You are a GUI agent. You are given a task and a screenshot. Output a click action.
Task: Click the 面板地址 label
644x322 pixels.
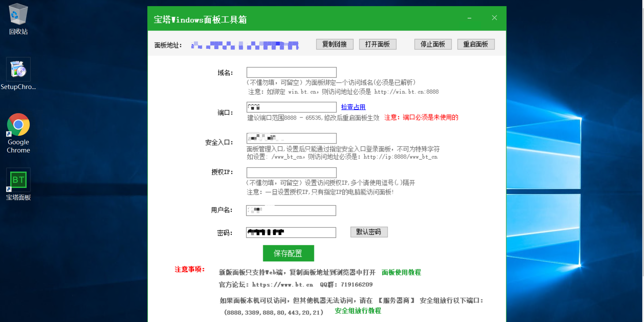(168, 45)
